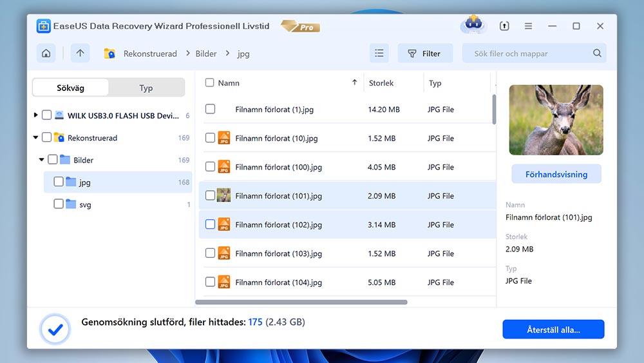This screenshot has height=363, width=644.
Task: Check Filnamn förlorat (103).jpg checkbox
Action: (210, 253)
